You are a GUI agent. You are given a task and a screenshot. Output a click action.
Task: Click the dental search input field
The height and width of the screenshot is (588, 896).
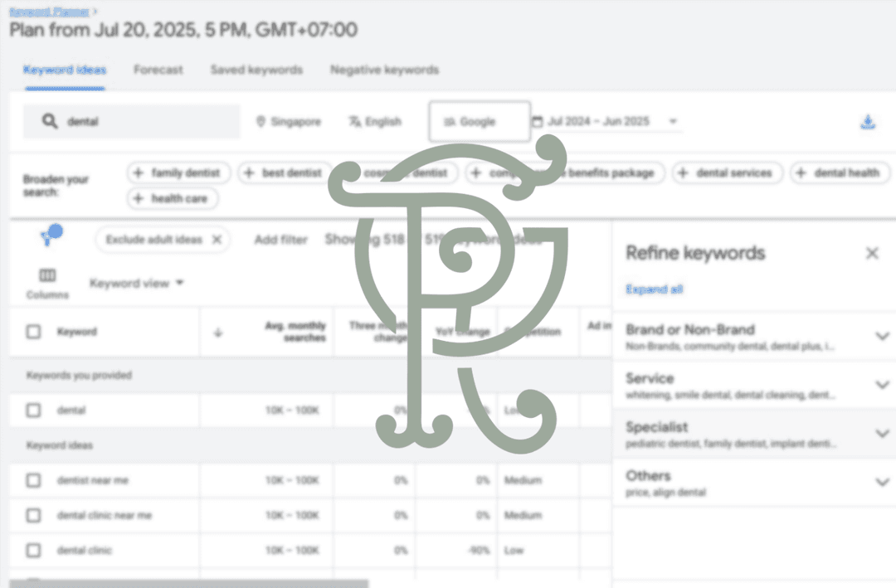132,121
